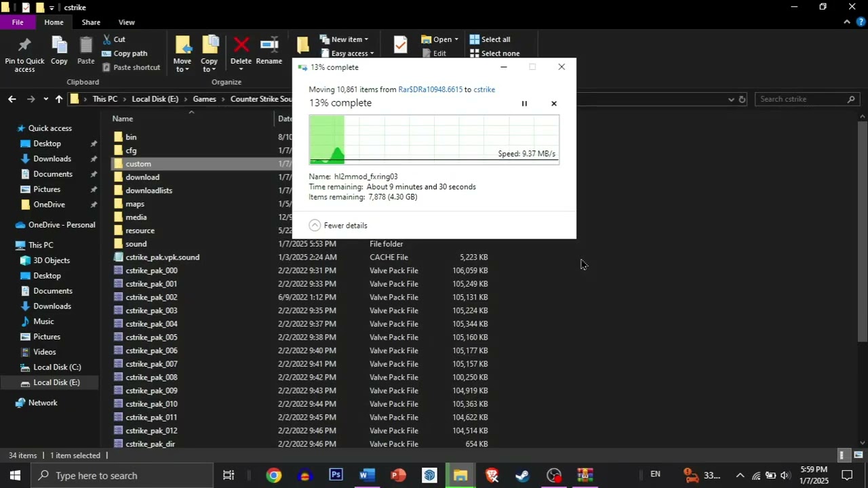Image resolution: width=868 pixels, height=488 pixels.
Task: Go up one folder level arrow
Action: point(59,99)
